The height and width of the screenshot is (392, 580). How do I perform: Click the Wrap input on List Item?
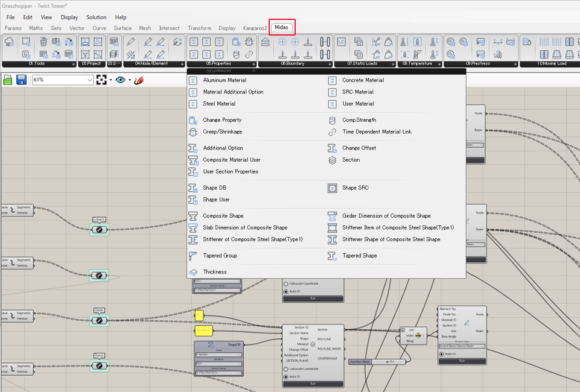pyautogui.click(x=410, y=341)
